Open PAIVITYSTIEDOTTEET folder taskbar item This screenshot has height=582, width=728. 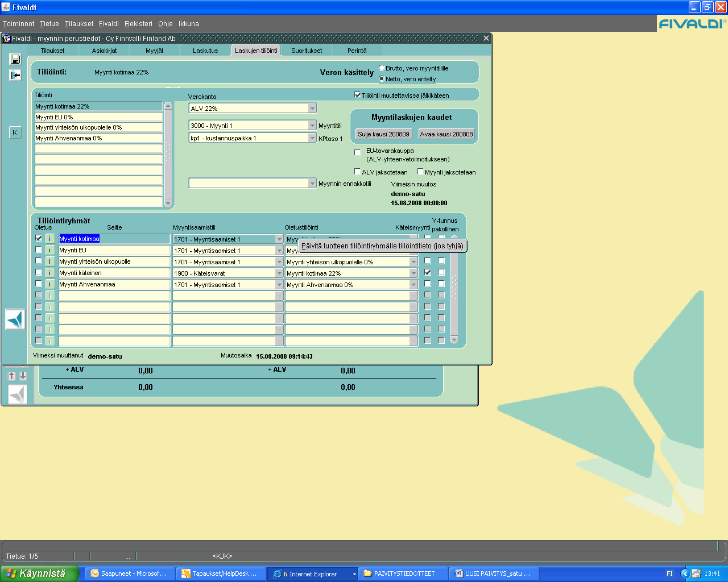[x=403, y=573]
